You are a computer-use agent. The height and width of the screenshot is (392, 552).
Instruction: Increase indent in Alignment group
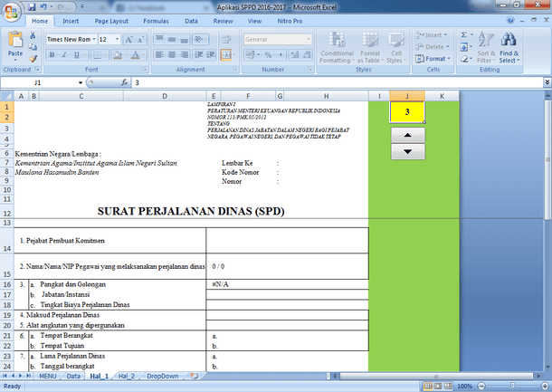[x=211, y=55]
